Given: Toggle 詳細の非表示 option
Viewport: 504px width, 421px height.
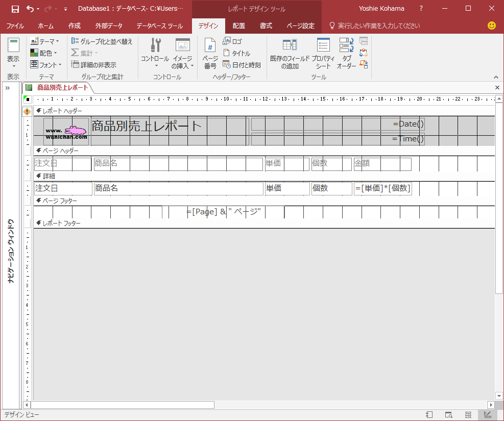Looking at the screenshot, I should (x=94, y=64).
